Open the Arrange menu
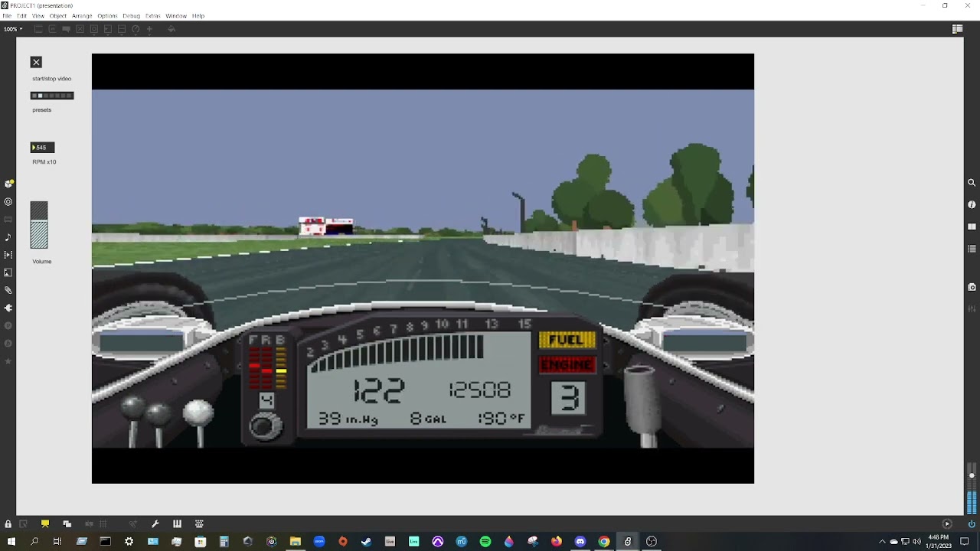Image resolution: width=980 pixels, height=551 pixels. 82,16
